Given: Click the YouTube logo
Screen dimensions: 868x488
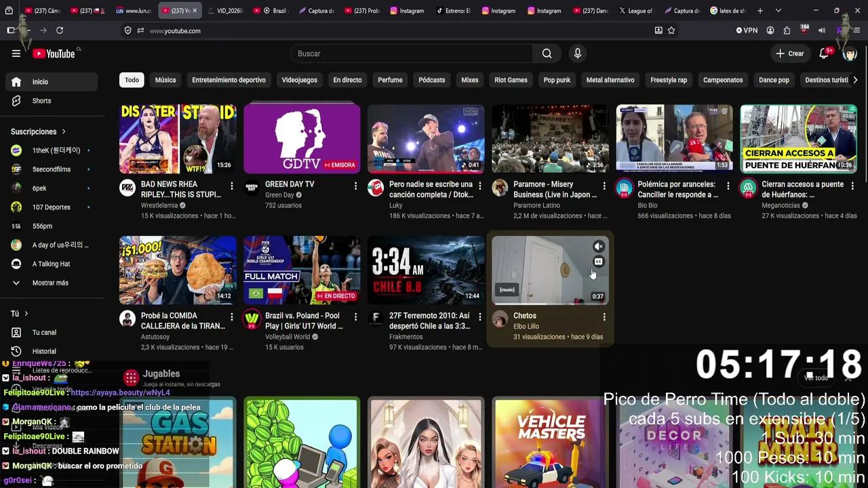Looking at the screenshot, I should [54, 54].
